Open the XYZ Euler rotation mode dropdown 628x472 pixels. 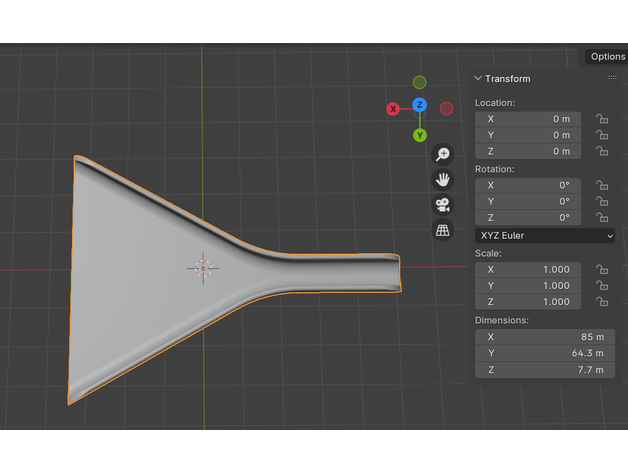545,235
